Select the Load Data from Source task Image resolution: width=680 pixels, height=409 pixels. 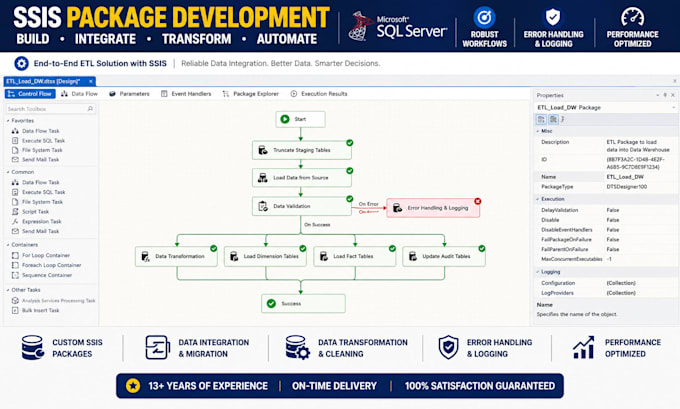[302, 178]
